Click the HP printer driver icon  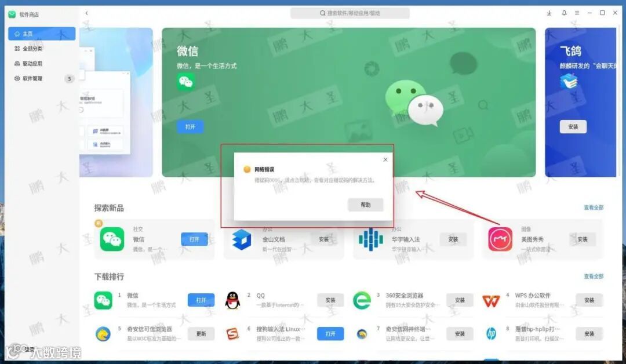(491, 334)
